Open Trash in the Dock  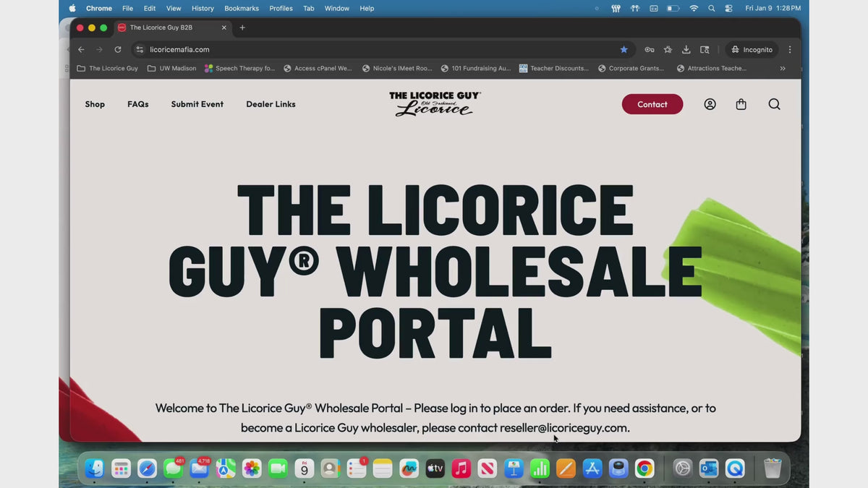[773, 468]
